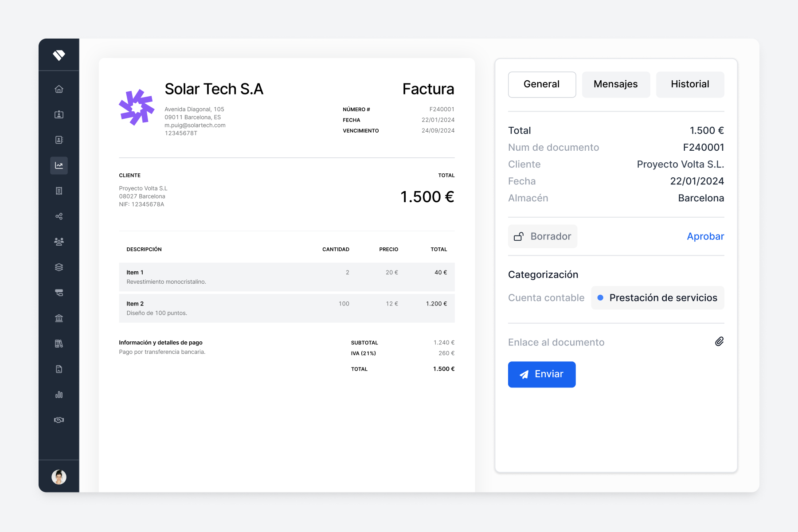Click the DESCRIPCIÓN column header
This screenshot has height=532, width=798.
click(144, 250)
